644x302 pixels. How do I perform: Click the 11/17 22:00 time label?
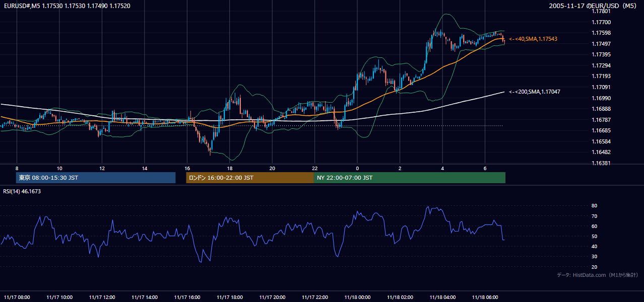point(315,297)
